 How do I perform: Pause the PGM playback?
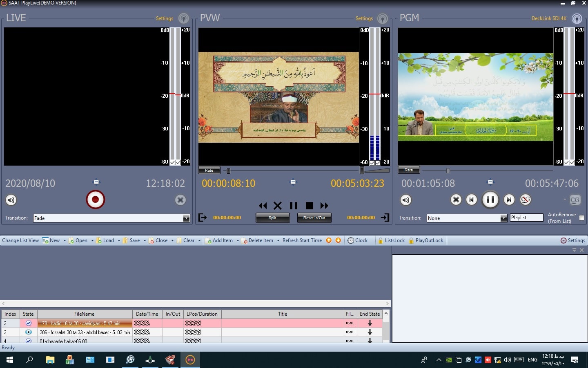pyautogui.click(x=490, y=200)
